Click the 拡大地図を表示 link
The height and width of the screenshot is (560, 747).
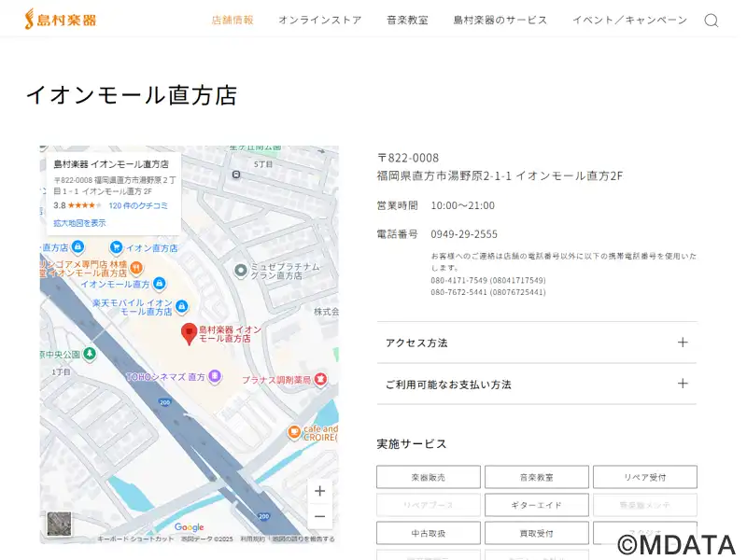pyautogui.click(x=79, y=223)
